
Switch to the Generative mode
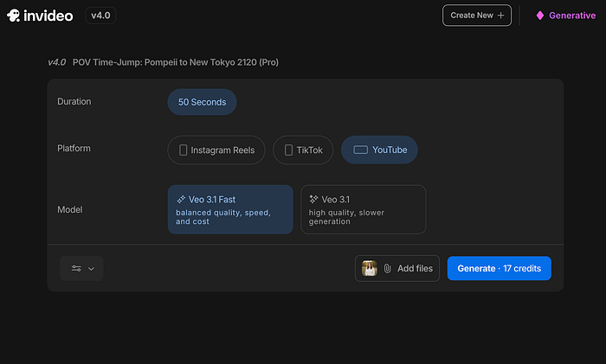click(x=571, y=16)
